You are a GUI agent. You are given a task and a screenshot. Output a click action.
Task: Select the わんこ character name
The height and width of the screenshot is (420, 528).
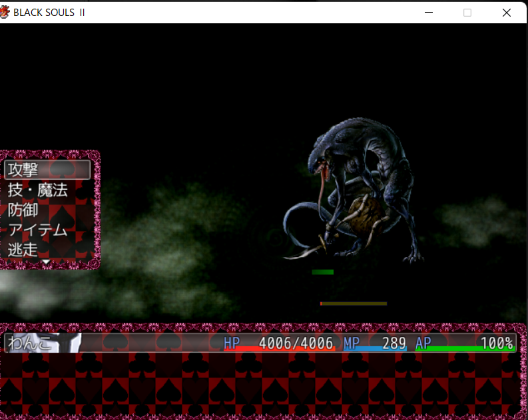pos(31,343)
